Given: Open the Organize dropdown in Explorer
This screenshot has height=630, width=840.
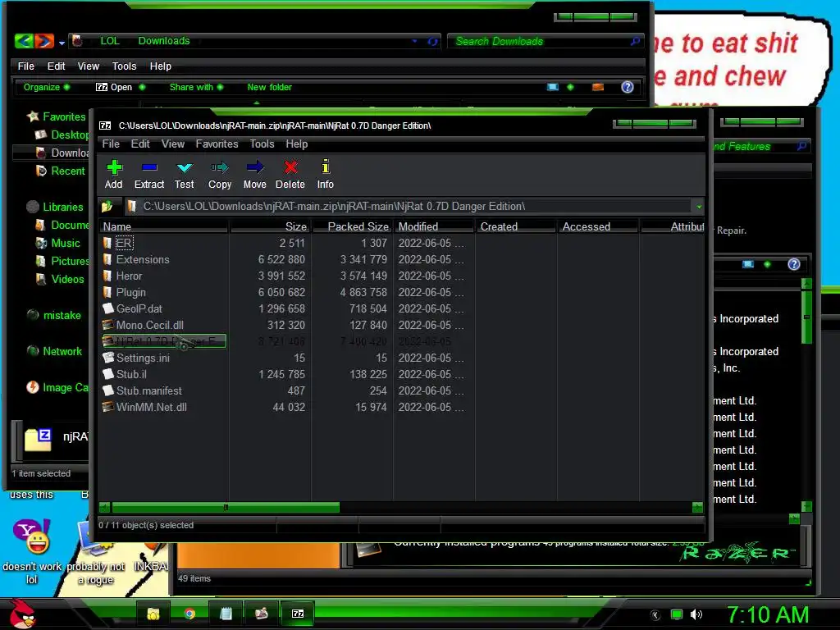Looking at the screenshot, I should [46, 87].
